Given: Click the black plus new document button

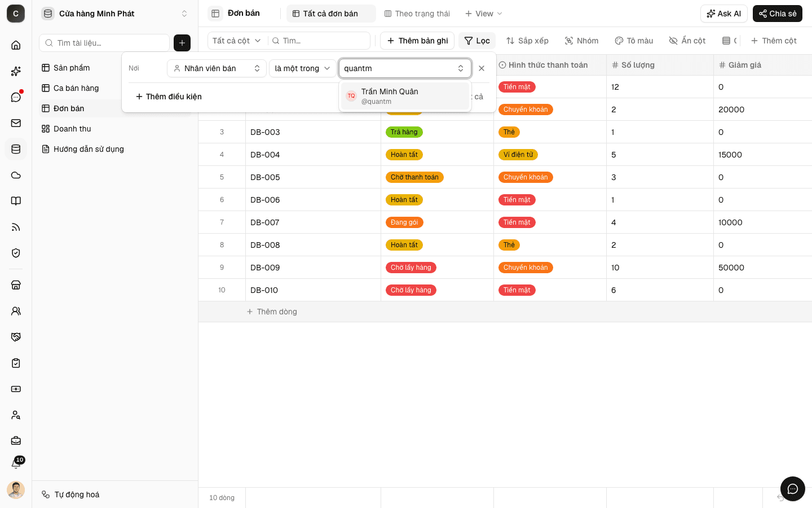Looking at the screenshot, I should (182, 43).
